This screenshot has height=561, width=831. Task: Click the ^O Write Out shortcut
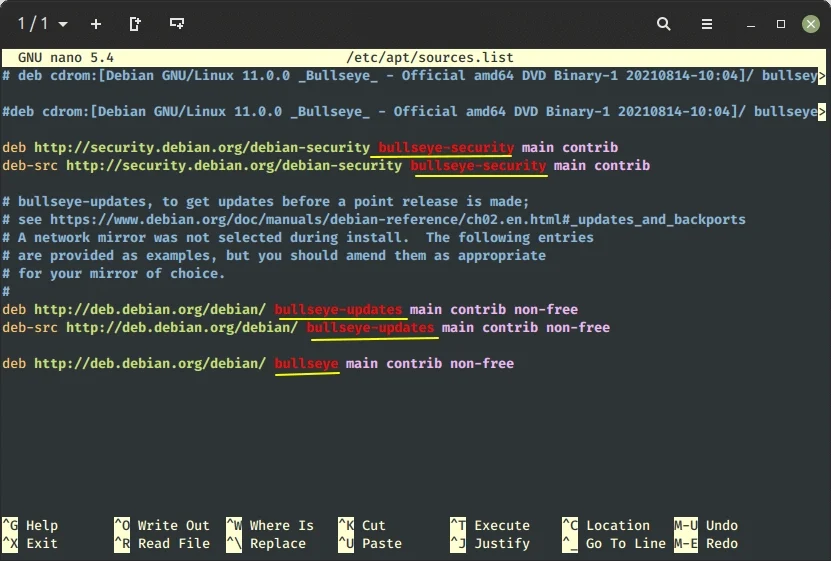(162, 526)
